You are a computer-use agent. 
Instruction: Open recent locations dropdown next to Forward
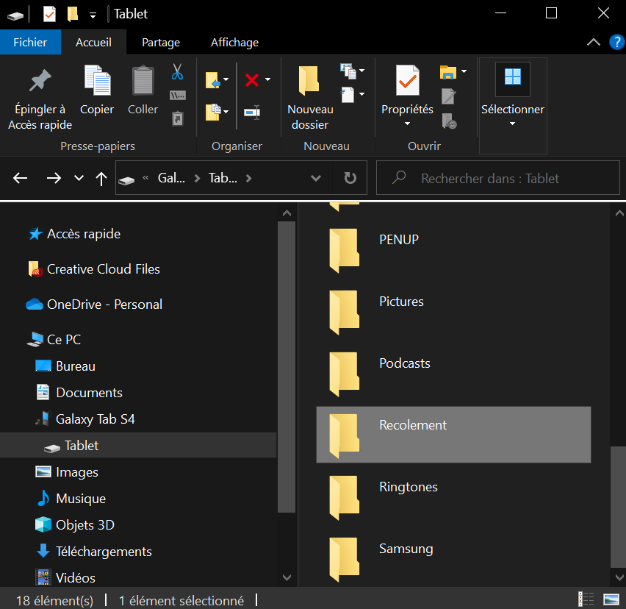[80, 178]
